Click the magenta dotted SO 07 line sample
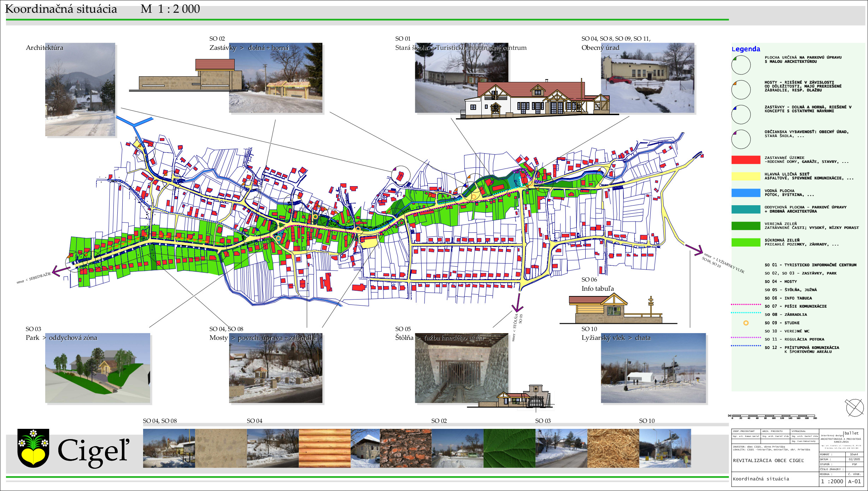Viewport: 868px width, 491px height. pos(746,304)
